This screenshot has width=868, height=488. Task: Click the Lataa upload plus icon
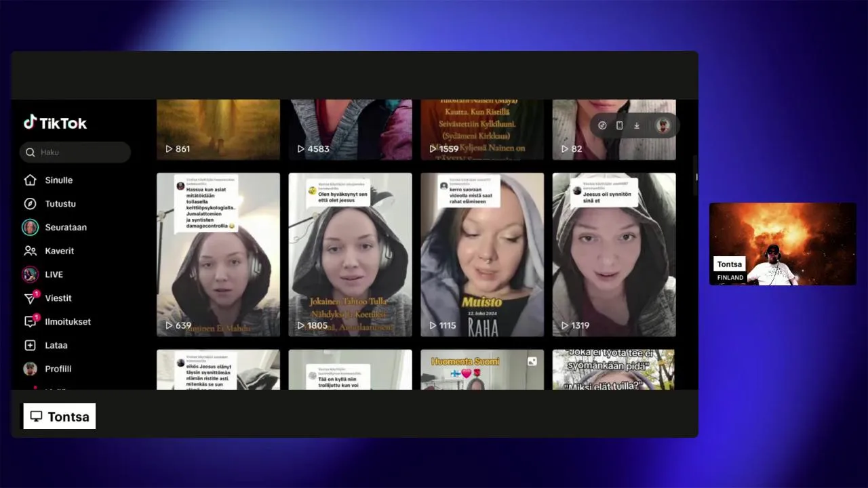click(30, 346)
